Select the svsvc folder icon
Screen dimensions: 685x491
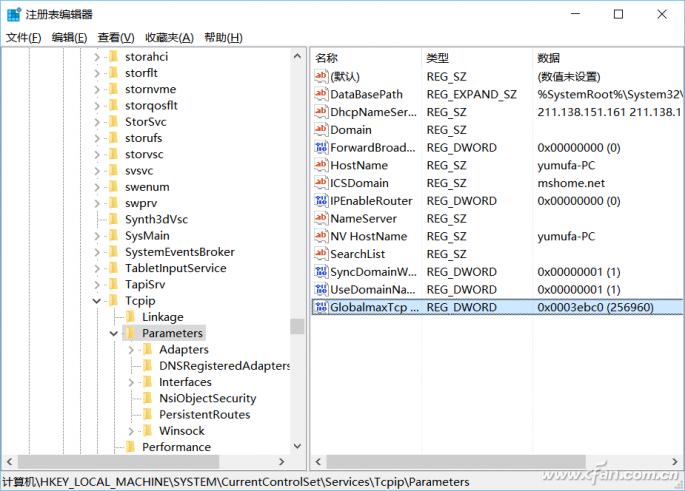[x=114, y=171]
